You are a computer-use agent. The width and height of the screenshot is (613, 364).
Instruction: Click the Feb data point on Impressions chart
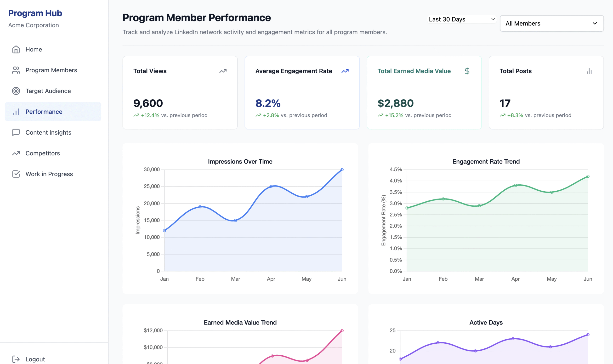click(200, 207)
